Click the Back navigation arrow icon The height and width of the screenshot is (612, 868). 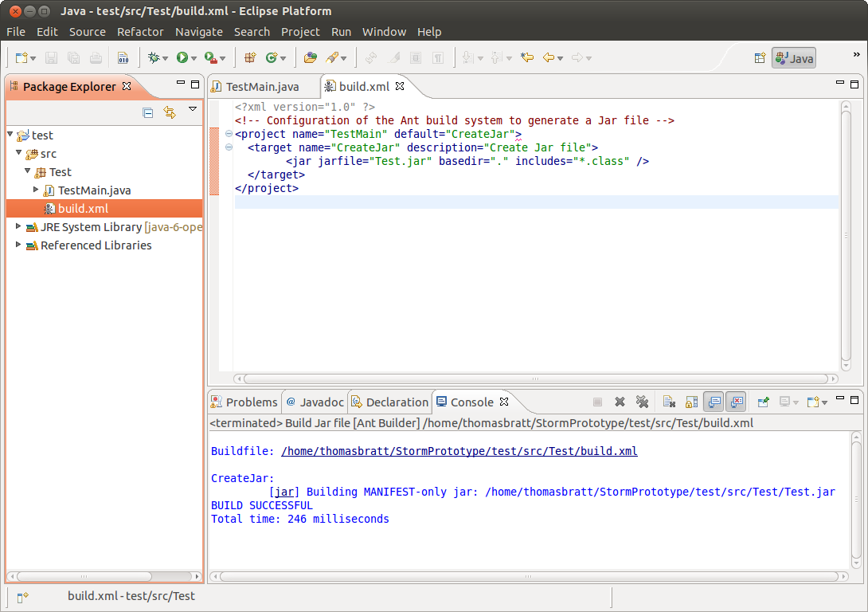pyautogui.click(x=549, y=57)
